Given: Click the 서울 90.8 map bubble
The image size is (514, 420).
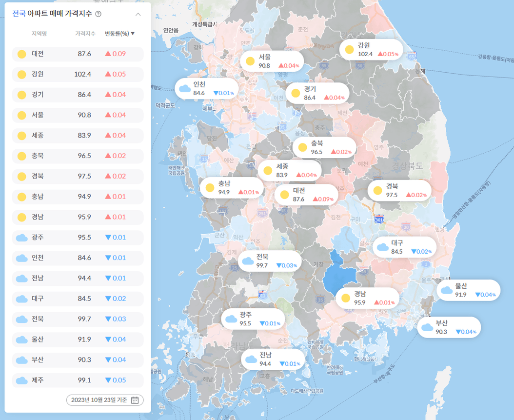Looking at the screenshot, I should (272, 61).
